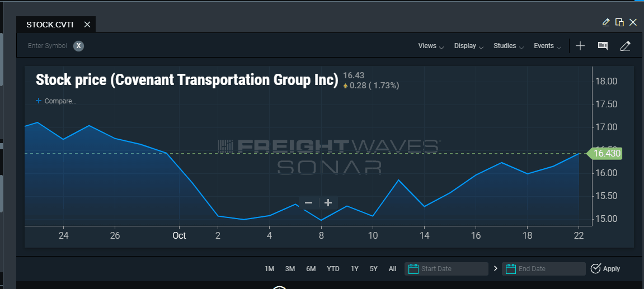Clear the symbol field with X button
Screen dimensions: 644x289
pos(78,46)
